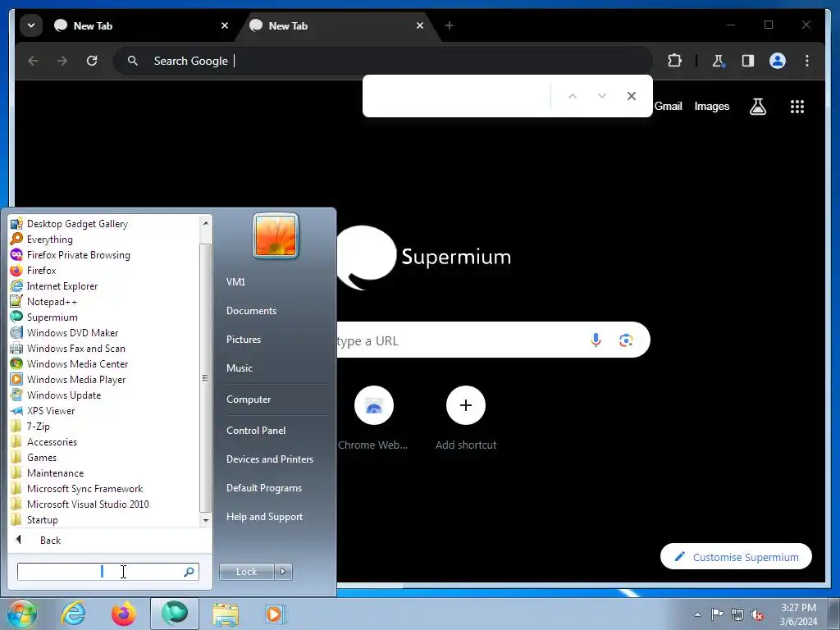Open the three-dot browser menu

click(807, 61)
